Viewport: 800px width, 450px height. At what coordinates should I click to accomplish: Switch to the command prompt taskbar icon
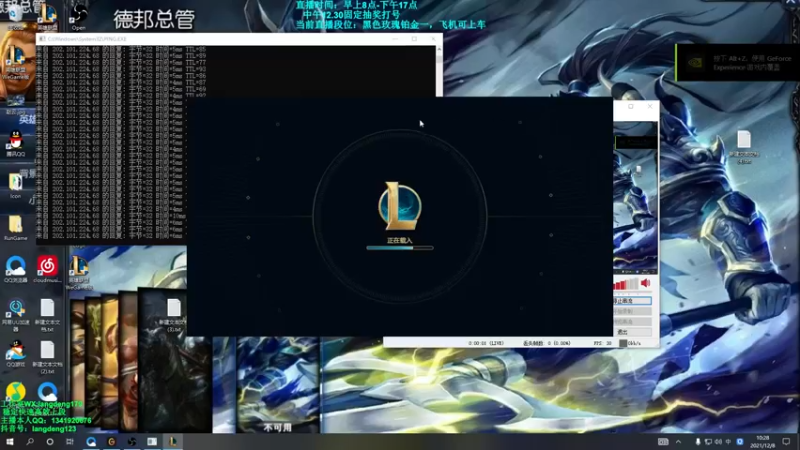[x=152, y=441]
